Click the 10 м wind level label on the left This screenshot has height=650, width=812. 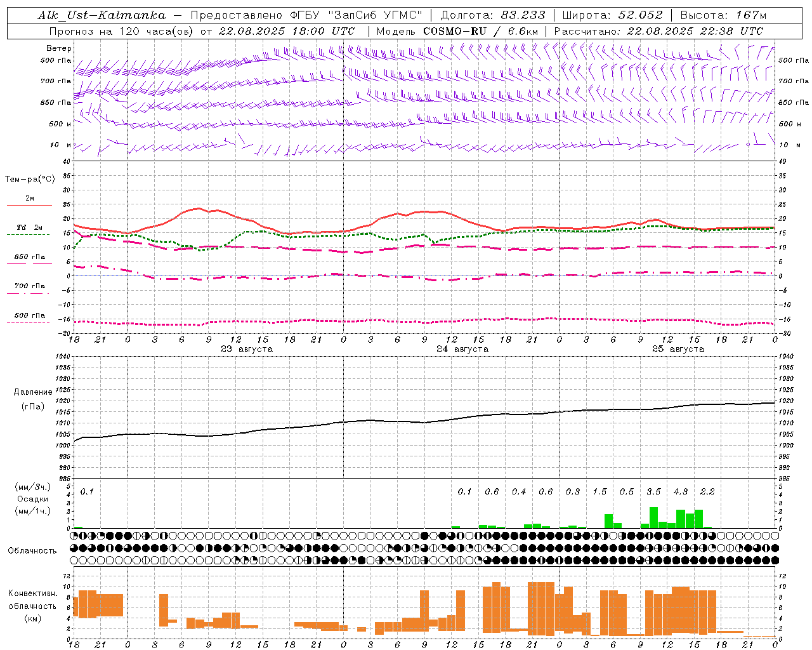(61, 145)
